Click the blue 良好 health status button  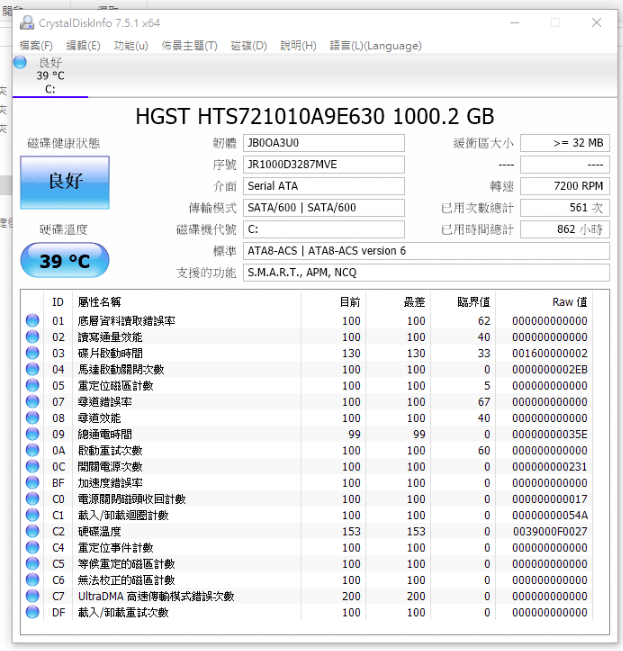pos(65,182)
